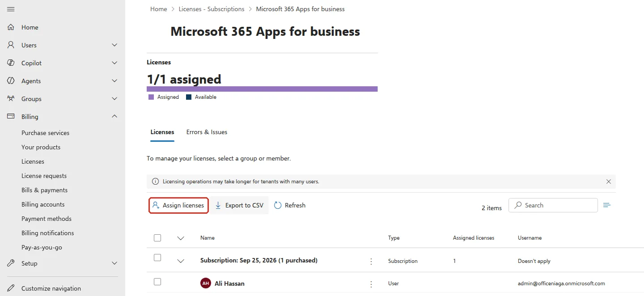Tick the select-all checkbox in header

(157, 238)
